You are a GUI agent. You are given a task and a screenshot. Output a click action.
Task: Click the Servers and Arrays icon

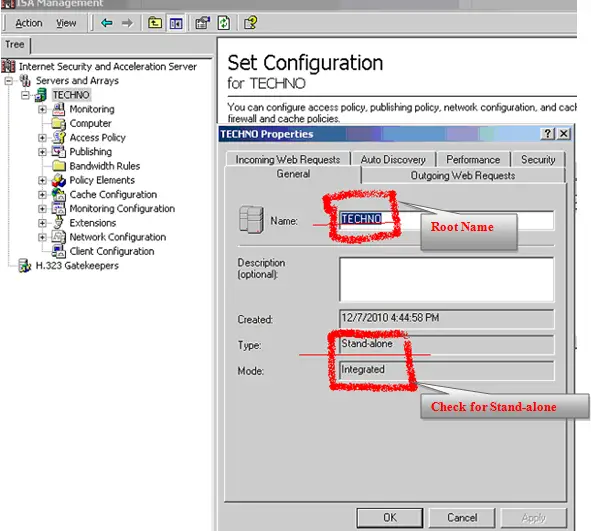25,80
